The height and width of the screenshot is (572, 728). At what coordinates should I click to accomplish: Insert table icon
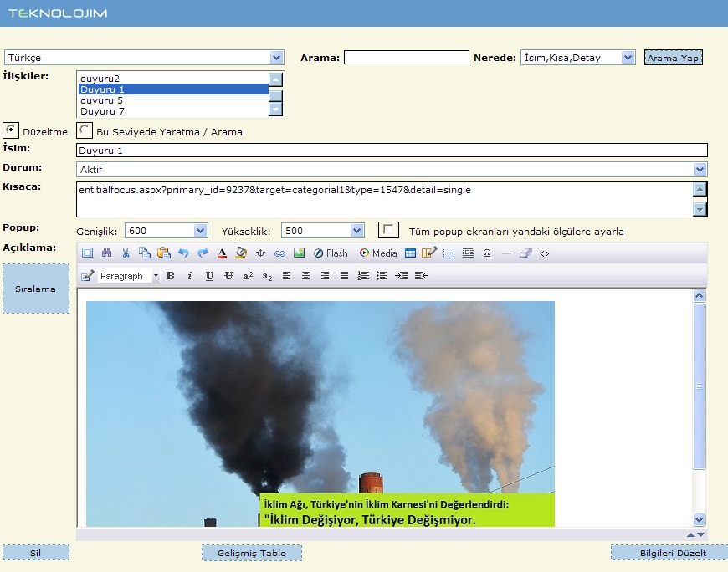410,253
